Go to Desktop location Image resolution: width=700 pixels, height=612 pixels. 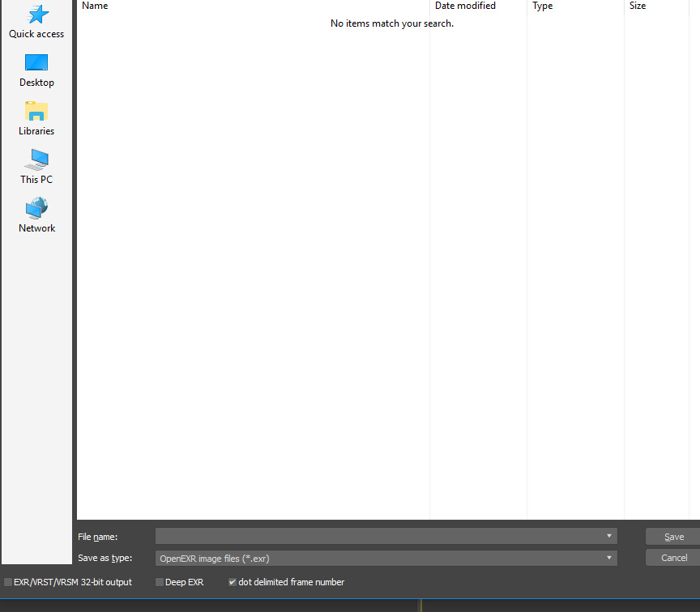tap(36, 70)
